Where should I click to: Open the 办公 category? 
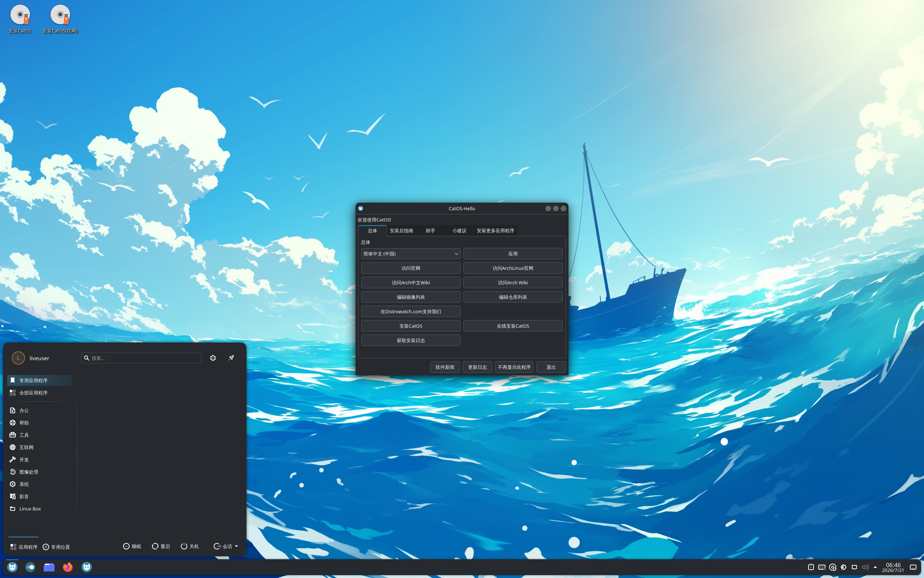(x=39, y=410)
